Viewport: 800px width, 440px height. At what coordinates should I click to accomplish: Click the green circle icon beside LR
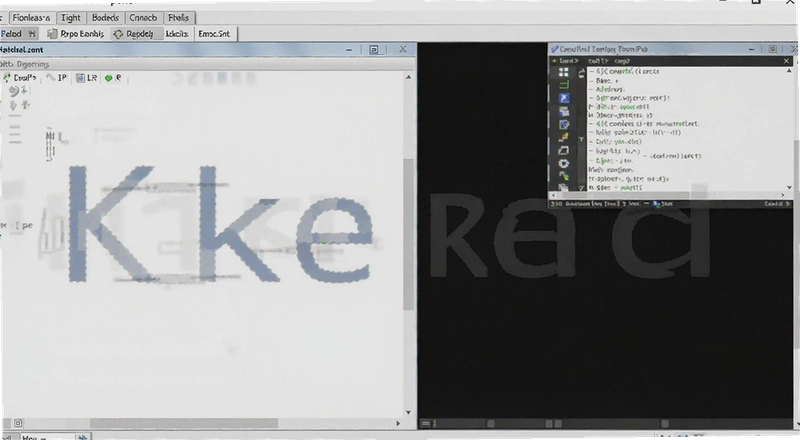point(108,78)
